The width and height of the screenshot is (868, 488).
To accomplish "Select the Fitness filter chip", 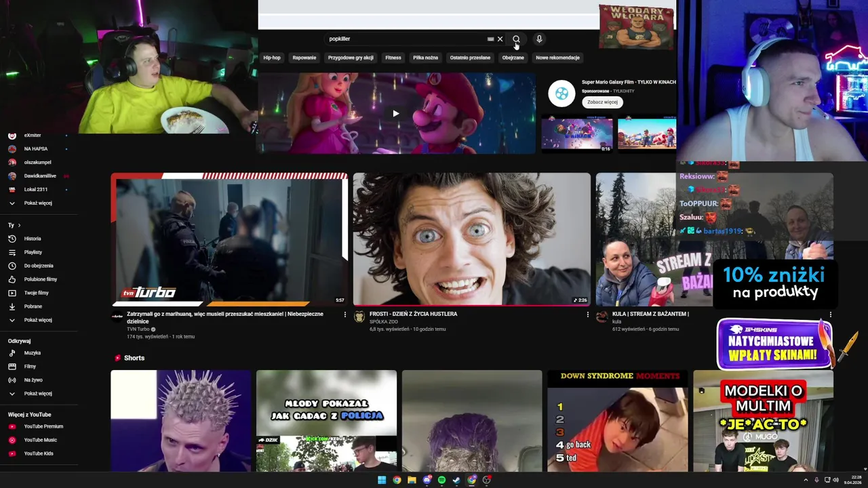I will (x=393, y=58).
